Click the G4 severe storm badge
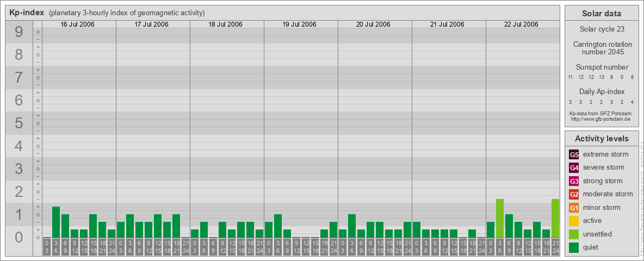The image size is (644, 261). (574, 168)
